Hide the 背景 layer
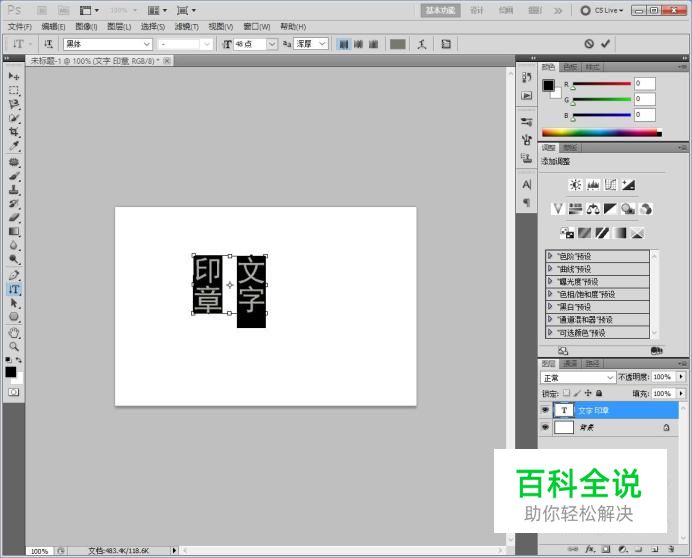 545,427
